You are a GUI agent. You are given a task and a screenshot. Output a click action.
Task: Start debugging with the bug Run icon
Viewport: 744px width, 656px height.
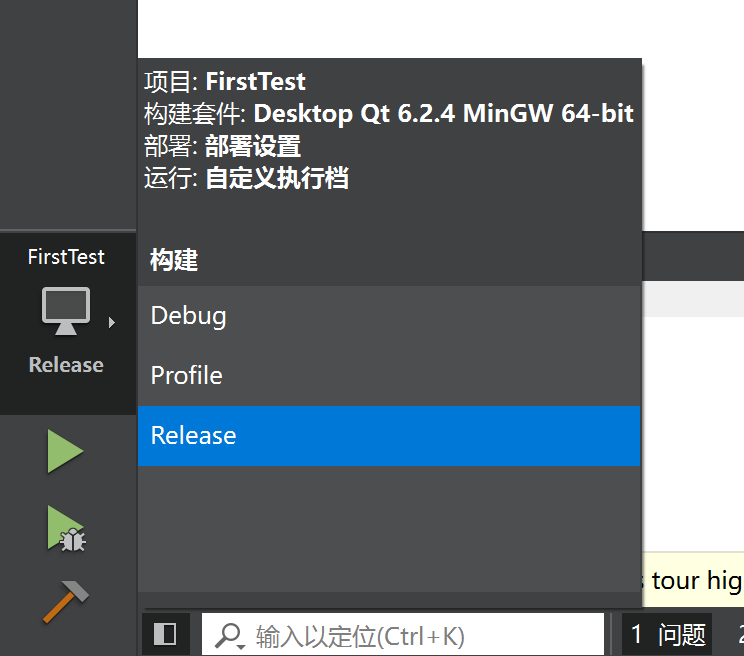pyautogui.click(x=66, y=528)
